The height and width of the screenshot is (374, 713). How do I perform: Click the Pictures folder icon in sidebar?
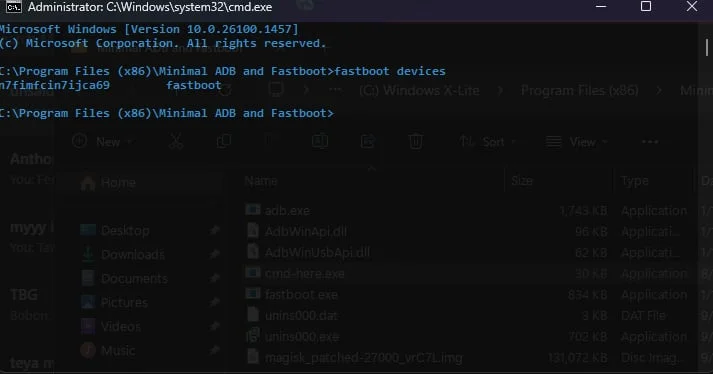point(88,302)
